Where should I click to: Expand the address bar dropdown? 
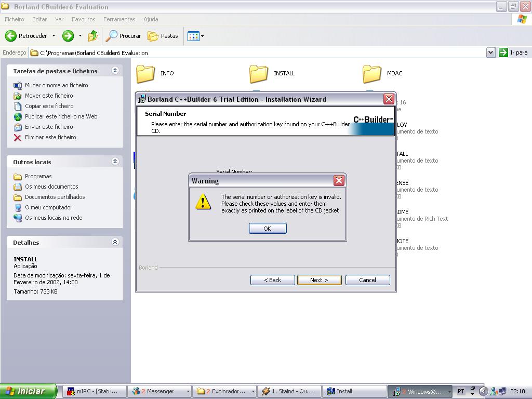coord(490,52)
